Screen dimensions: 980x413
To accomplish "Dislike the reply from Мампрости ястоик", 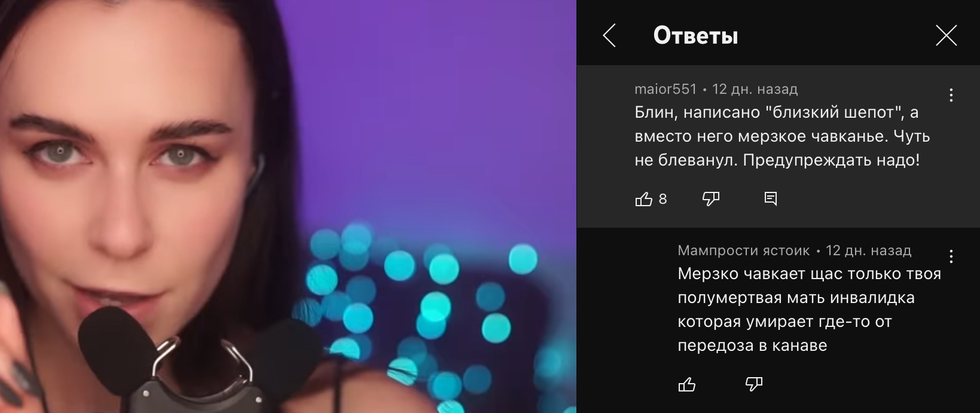I will tap(753, 384).
